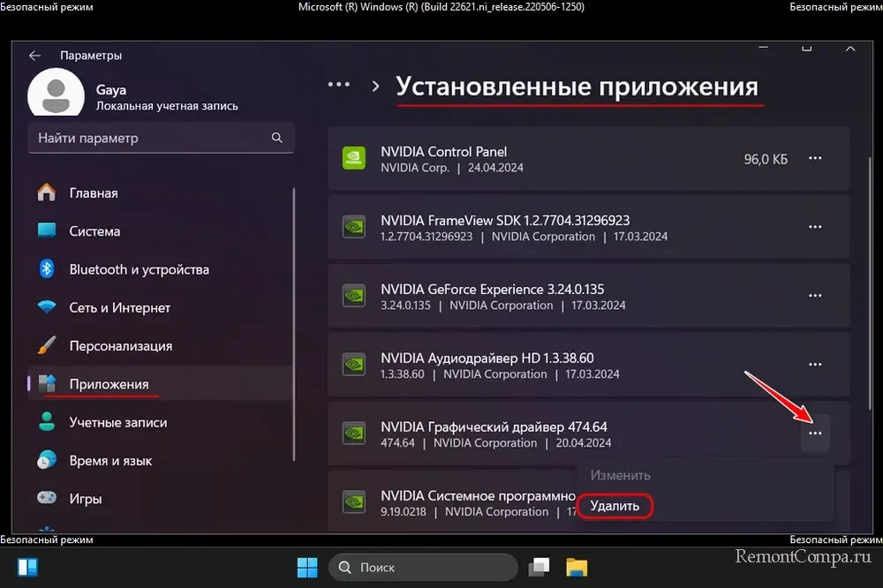Click the gamepad icon for Игры
This screenshot has width=883, height=588.
(47, 497)
